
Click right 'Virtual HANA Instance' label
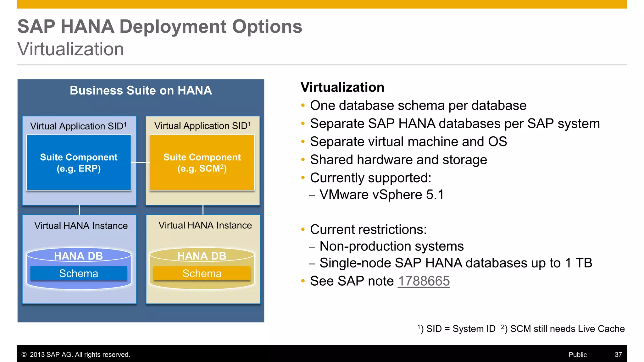tap(205, 225)
